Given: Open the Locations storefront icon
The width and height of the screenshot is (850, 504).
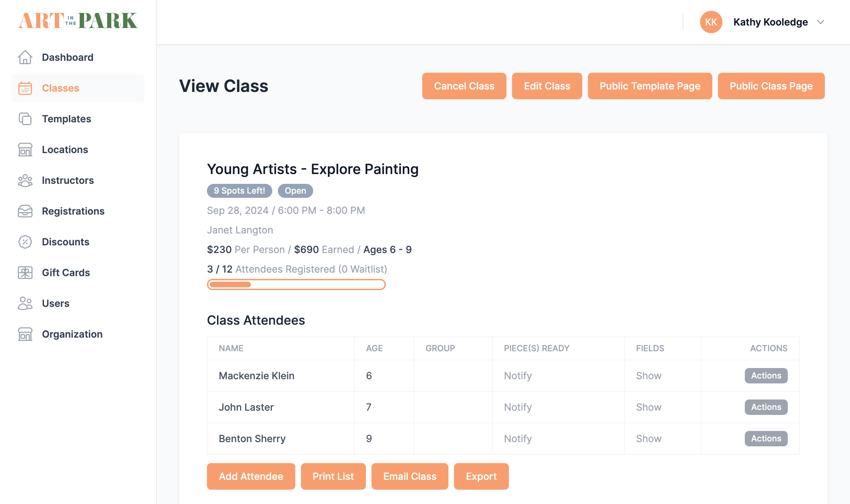Looking at the screenshot, I should click(25, 150).
